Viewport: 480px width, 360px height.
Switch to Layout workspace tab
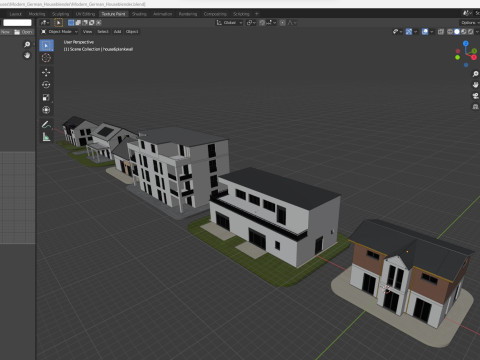pos(15,14)
